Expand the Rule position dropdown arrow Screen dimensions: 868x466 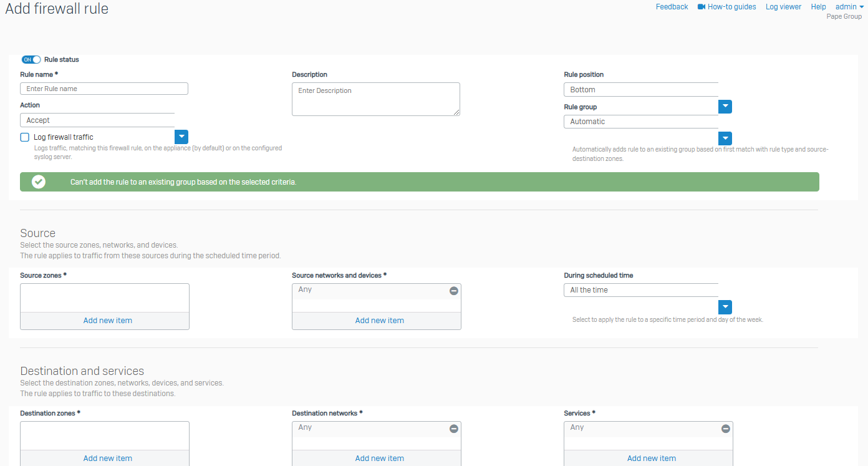[725, 107]
